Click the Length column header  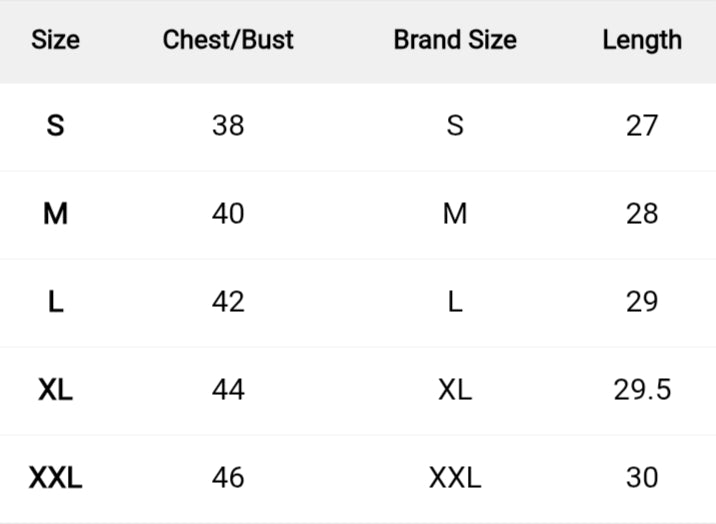point(642,40)
